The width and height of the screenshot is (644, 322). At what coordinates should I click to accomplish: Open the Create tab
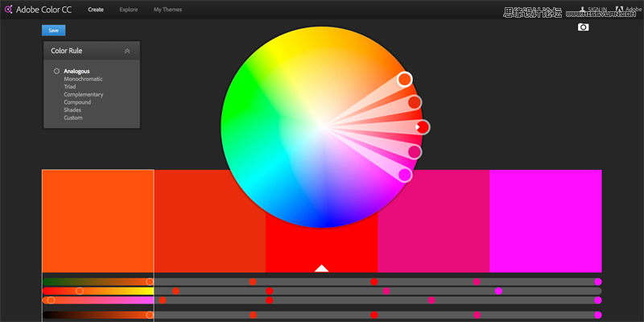point(95,10)
